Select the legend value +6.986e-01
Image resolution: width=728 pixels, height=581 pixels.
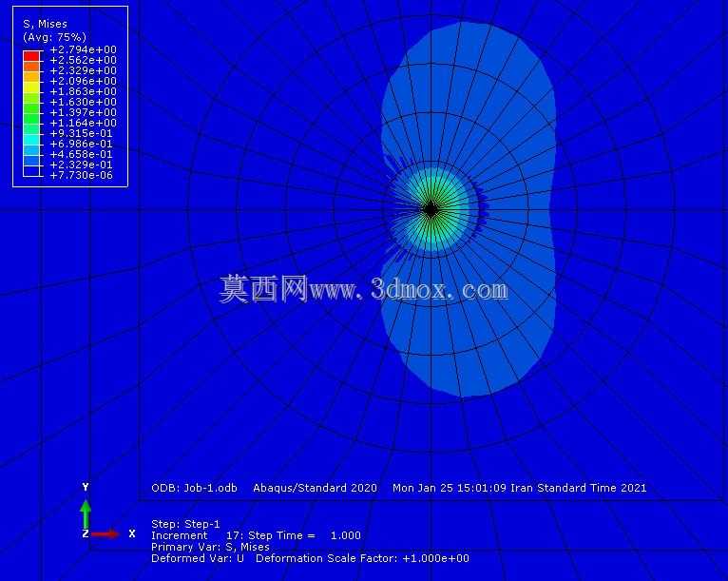pyautogui.click(x=81, y=144)
